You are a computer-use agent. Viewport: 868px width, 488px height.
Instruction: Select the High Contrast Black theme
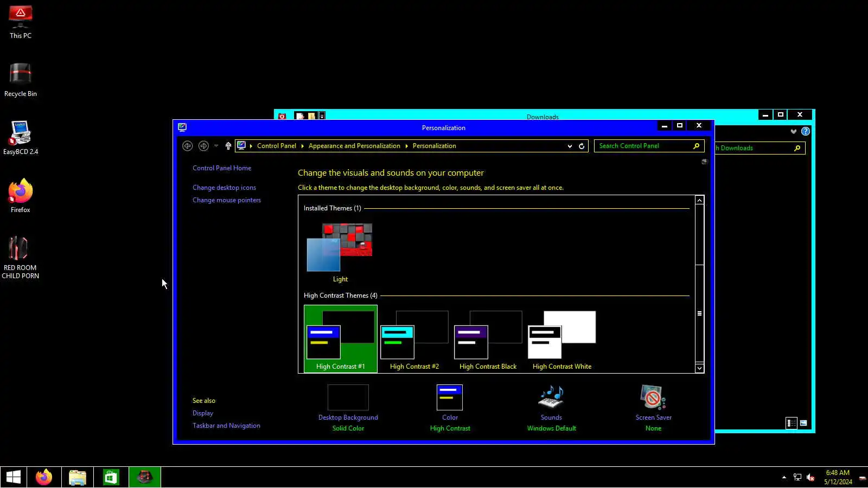click(x=488, y=339)
